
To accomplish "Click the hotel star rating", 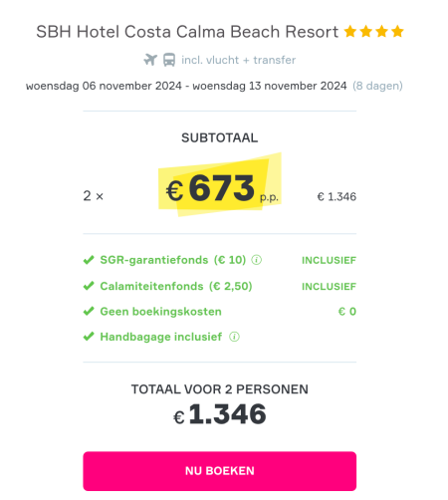I will point(373,32).
